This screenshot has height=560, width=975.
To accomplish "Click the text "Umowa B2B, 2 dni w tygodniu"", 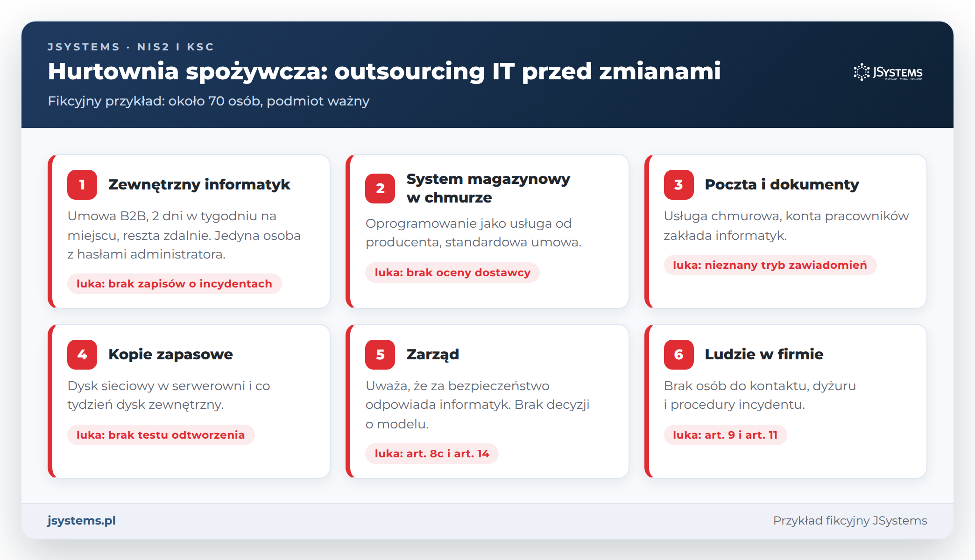I will click(x=163, y=216).
